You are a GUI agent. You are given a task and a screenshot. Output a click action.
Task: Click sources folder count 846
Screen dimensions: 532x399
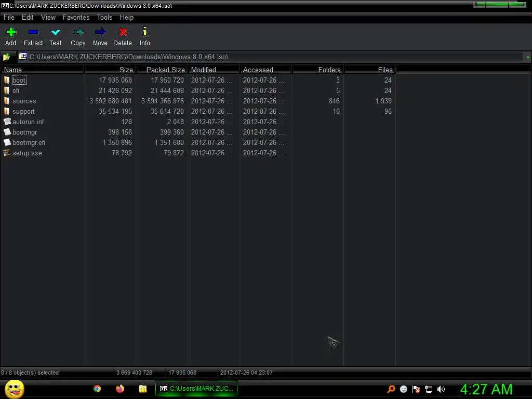[334, 101]
